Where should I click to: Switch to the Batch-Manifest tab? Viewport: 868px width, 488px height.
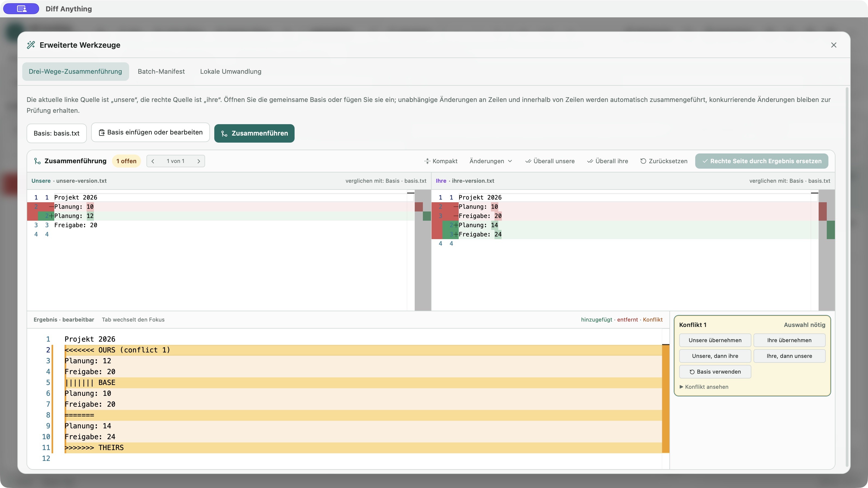[161, 71]
